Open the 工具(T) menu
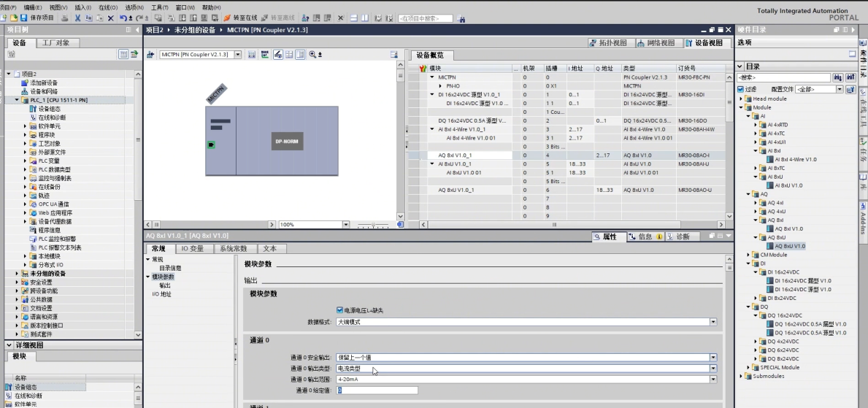This screenshot has height=408, width=868. click(x=159, y=7)
